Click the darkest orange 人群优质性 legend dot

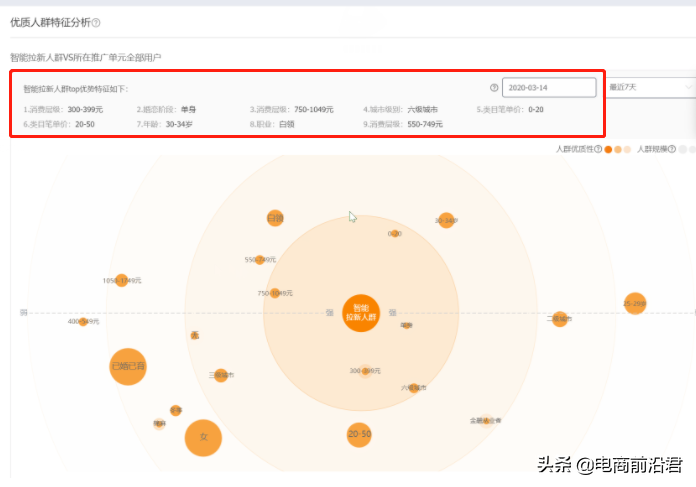tap(608, 150)
